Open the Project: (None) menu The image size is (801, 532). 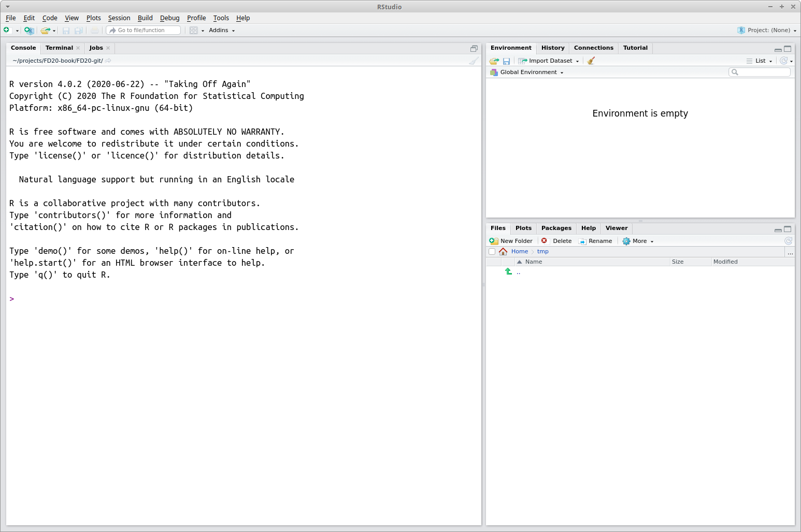coord(767,30)
